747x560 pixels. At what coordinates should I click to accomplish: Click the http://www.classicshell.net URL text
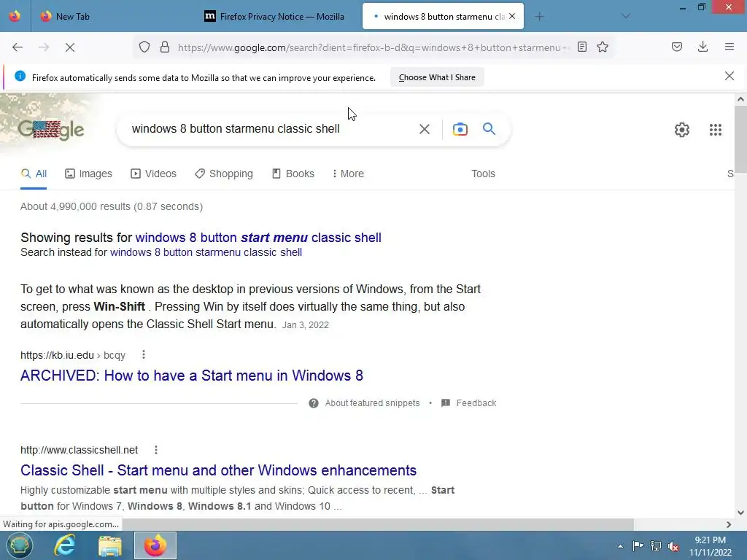(x=79, y=450)
